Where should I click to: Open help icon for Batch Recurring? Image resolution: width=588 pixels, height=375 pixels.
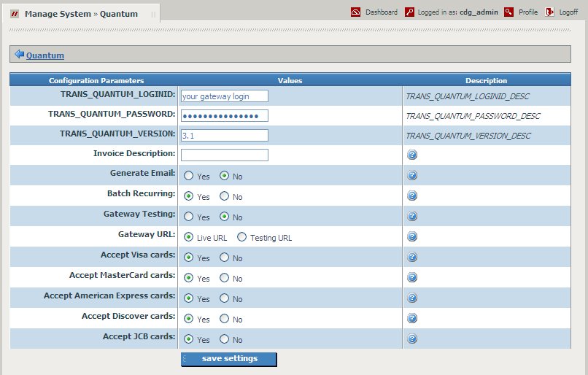click(412, 196)
